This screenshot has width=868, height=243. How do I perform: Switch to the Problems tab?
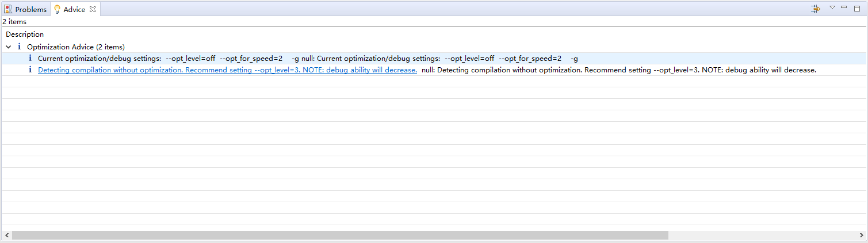point(30,9)
